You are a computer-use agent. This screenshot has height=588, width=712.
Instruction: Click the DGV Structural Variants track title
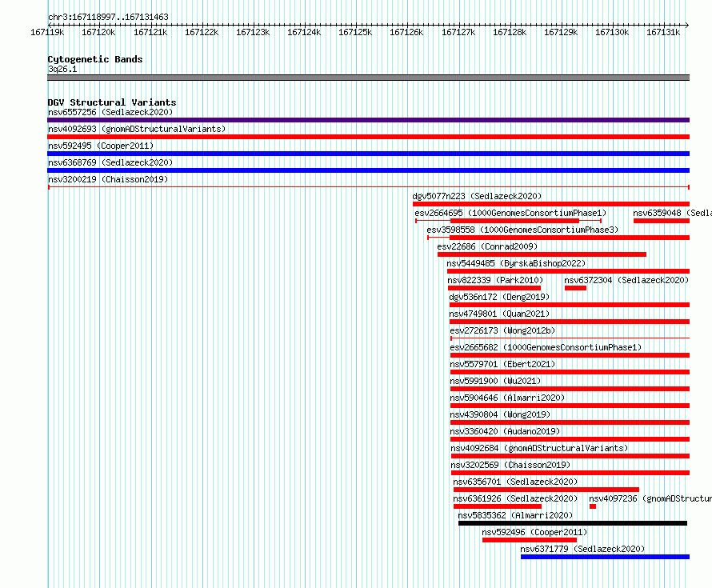[x=112, y=102]
